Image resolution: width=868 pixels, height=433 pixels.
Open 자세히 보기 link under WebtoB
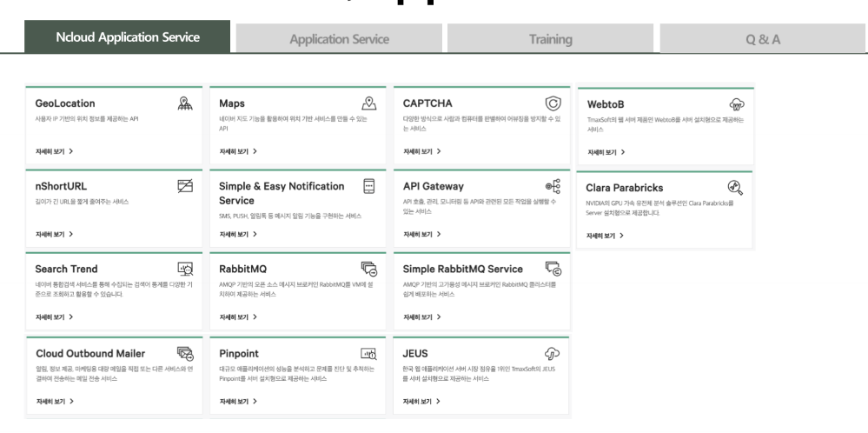[x=606, y=152]
